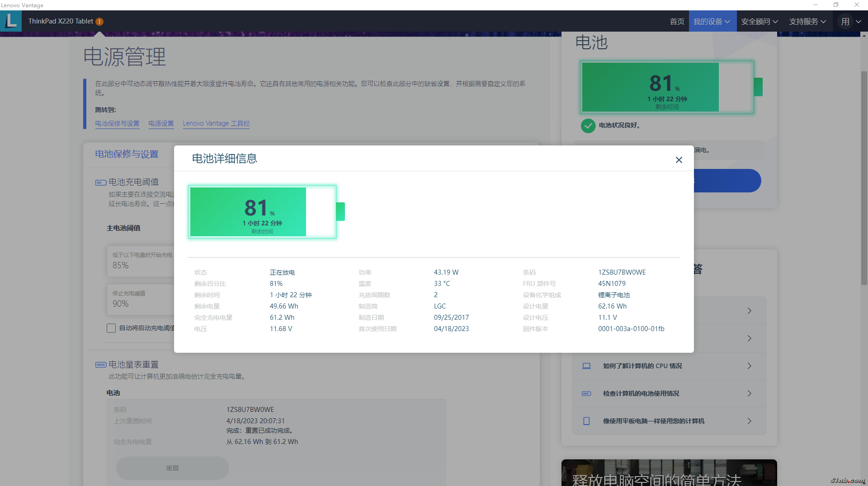Click the battery icon next to 检查计算机的电池使用情况
This screenshot has height=486, width=868.
[x=586, y=393]
